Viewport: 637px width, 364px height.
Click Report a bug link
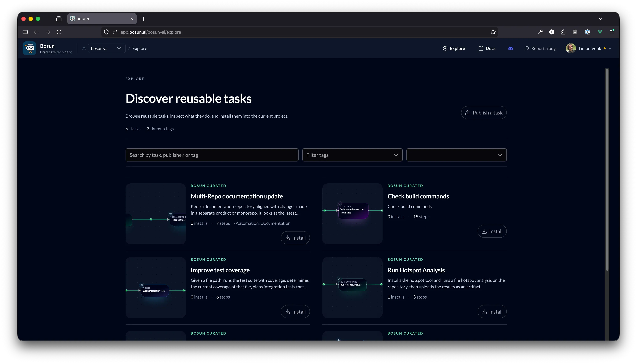540,48
